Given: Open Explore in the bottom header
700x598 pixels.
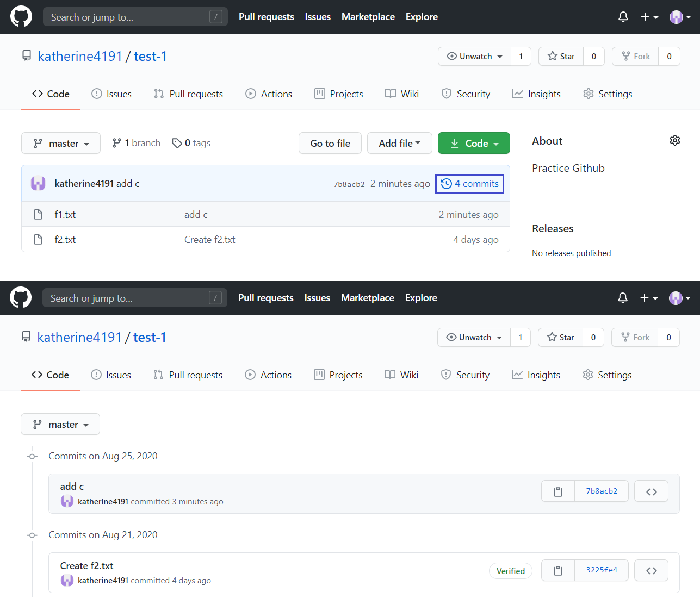Looking at the screenshot, I should (421, 298).
